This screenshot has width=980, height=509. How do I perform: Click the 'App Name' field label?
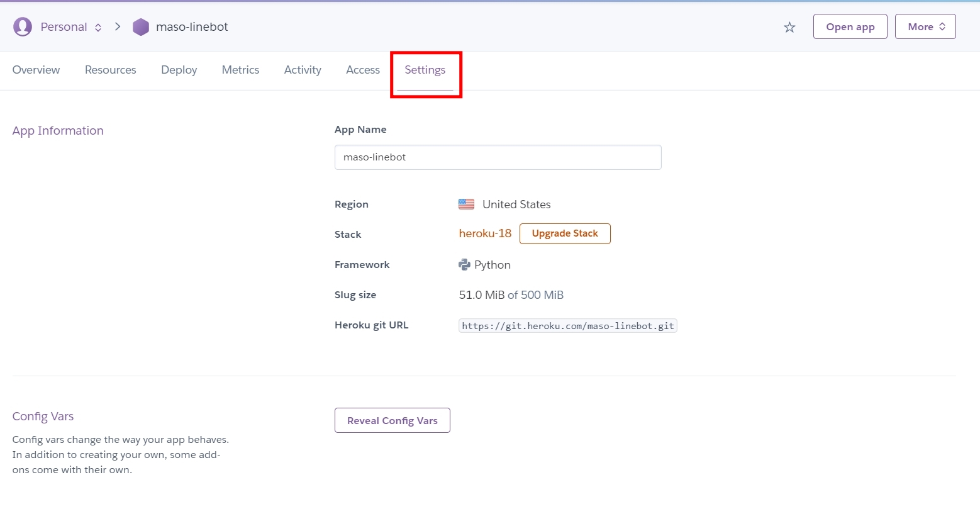coord(360,130)
